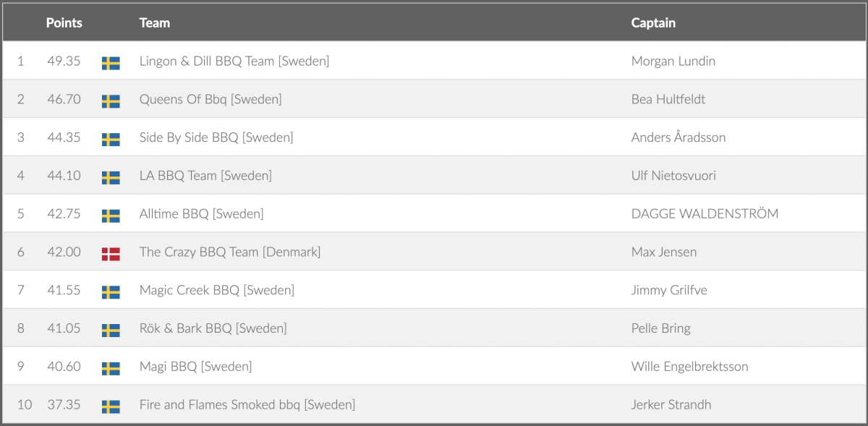
Task: Click the Team column header
Action: 154,23
